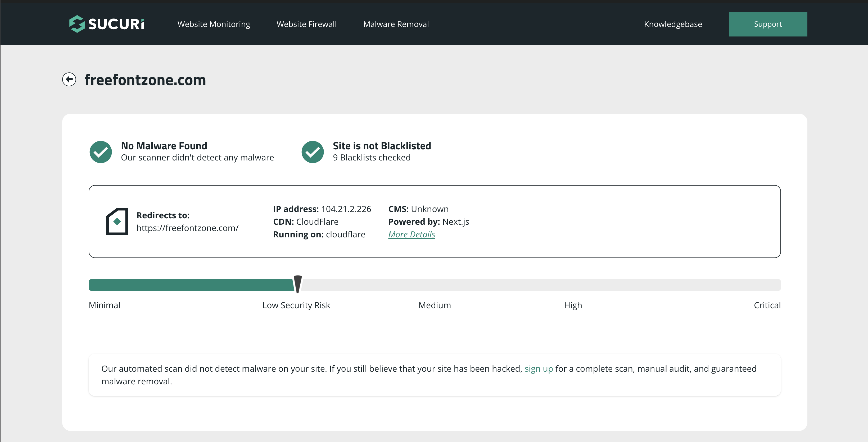This screenshot has height=442, width=868.
Task: Click the Minimal risk label
Action: [104, 305]
